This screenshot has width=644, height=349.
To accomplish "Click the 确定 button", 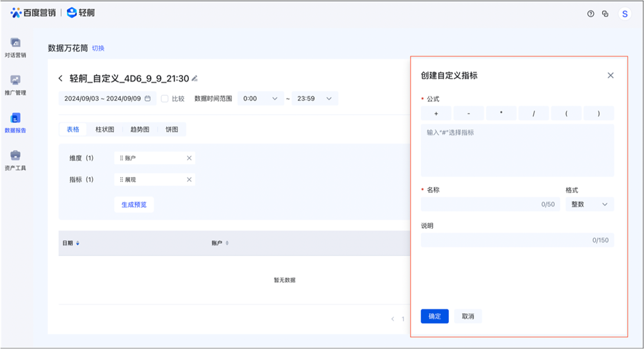I will (435, 316).
